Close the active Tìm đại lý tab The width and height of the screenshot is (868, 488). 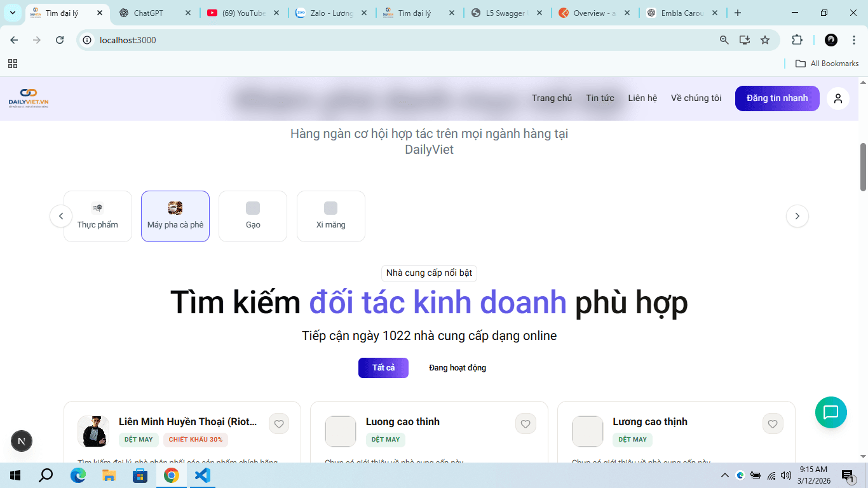point(100,13)
